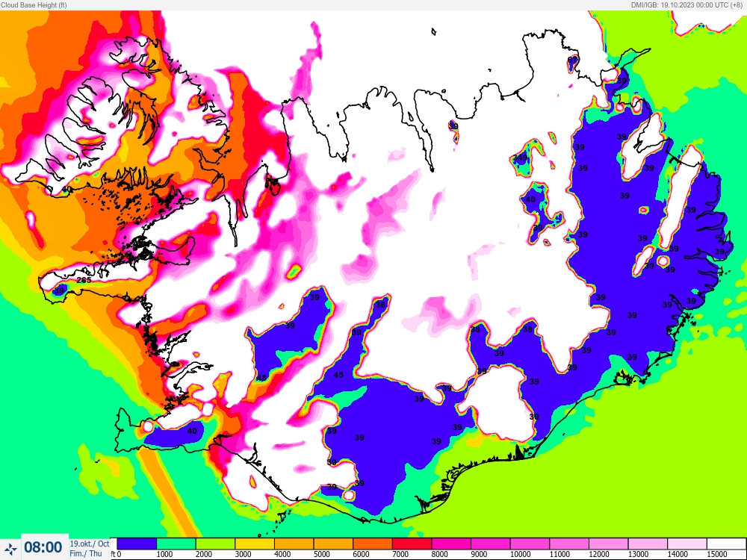747x560 pixels.
Task: Select the green legend swatch between 1000 and 2000
Action: (176, 544)
